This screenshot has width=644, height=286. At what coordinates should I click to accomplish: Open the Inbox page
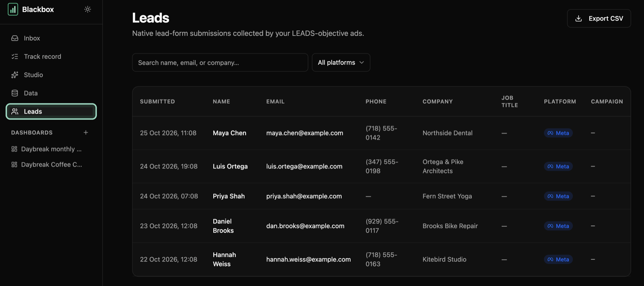pos(51,38)
